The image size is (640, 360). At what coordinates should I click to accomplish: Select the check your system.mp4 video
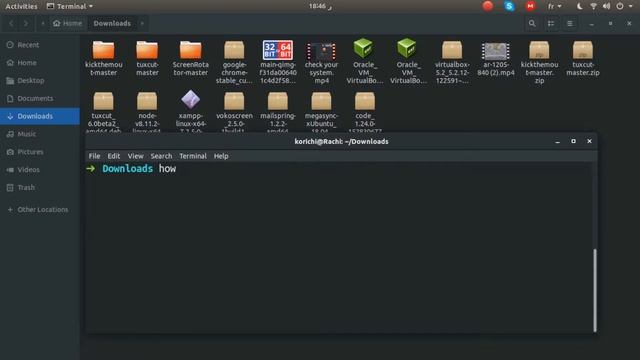pos(322,62)
